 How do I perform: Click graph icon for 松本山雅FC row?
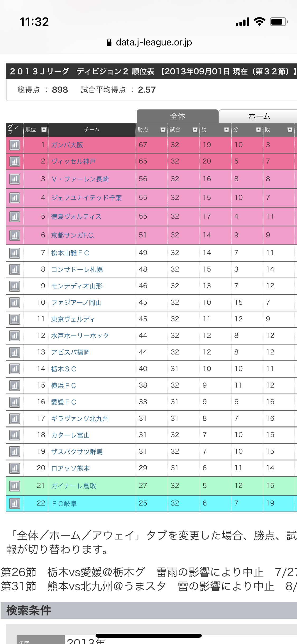15,253
